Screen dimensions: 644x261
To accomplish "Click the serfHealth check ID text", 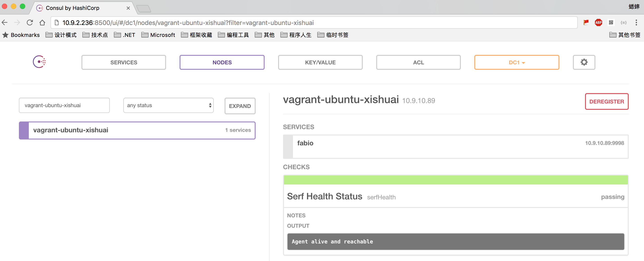I will tap(381, 197).
